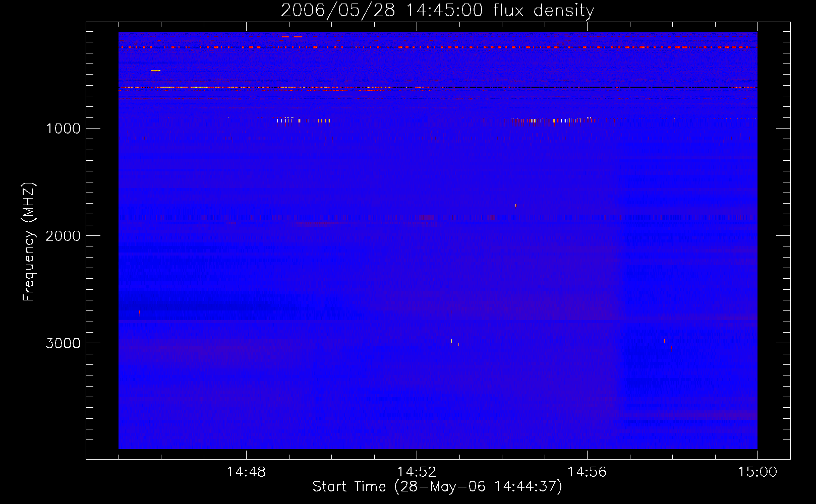Click the 14:56 time tick label
816x504 pixels.
coord(587,472)
